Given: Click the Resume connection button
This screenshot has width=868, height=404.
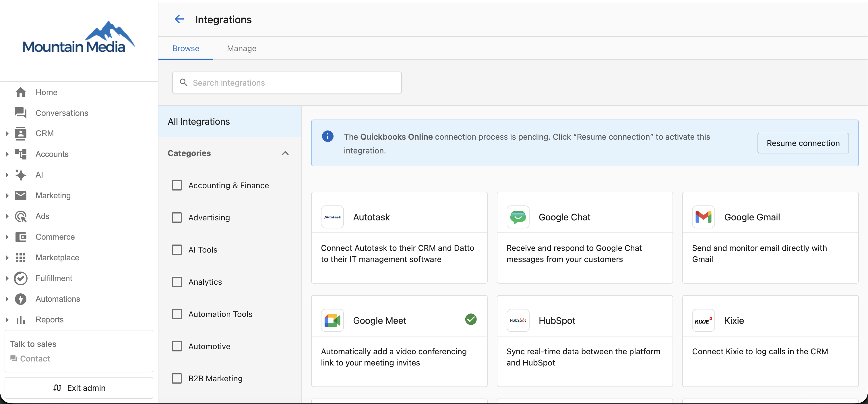Looking at the screenshot, I should [x=803, y=143].
